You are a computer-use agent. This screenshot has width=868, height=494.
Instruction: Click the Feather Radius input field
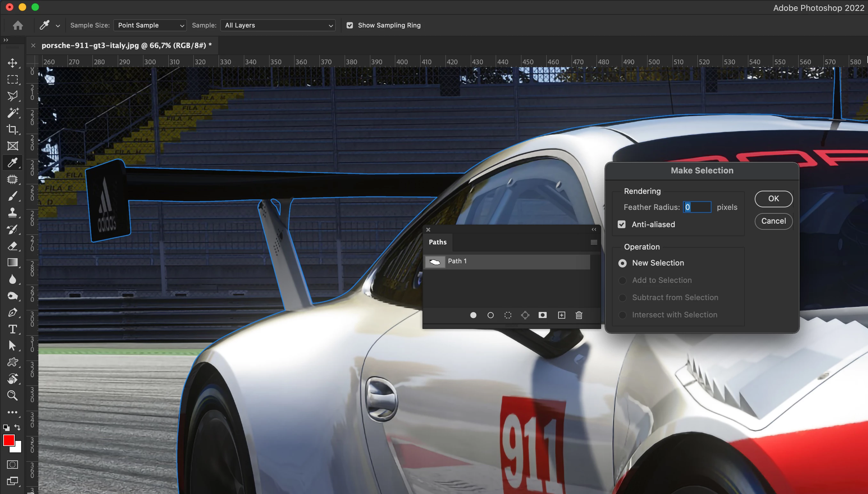pyautogui.click(x=697, y=207)
